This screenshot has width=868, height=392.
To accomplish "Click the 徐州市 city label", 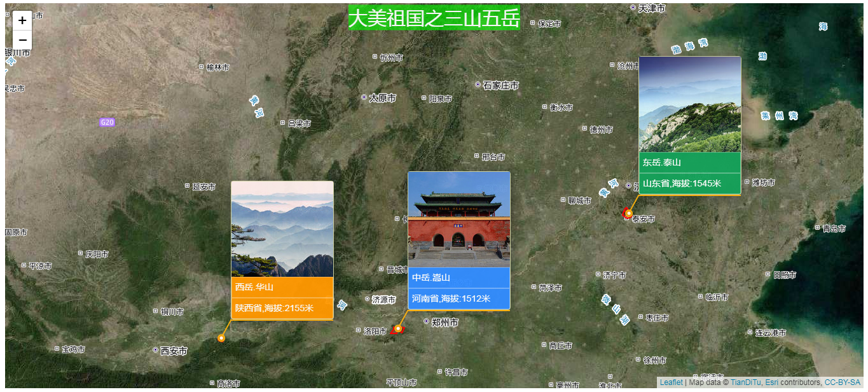I will point(654,361).
